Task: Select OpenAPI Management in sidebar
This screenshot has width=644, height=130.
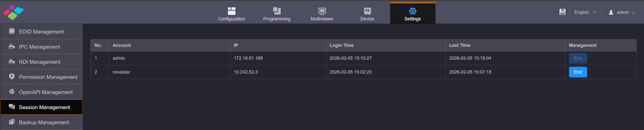Action: [46, 92]
